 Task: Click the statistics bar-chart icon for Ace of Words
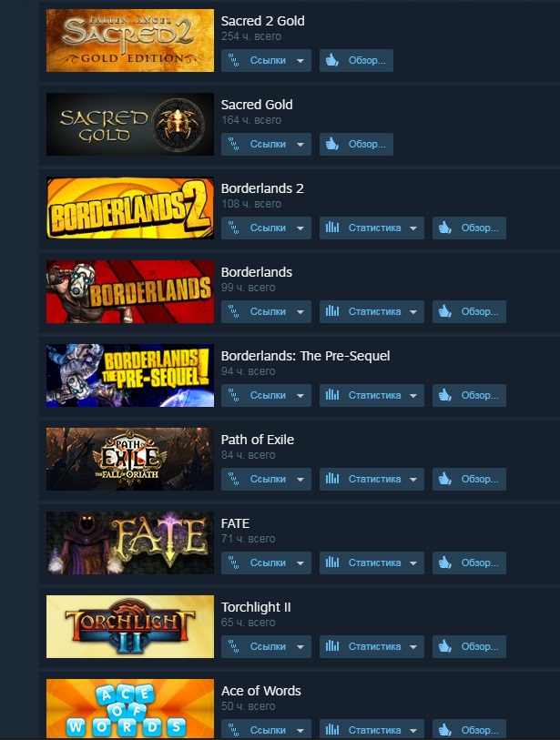pyautogui.click(x=332, y=730)
